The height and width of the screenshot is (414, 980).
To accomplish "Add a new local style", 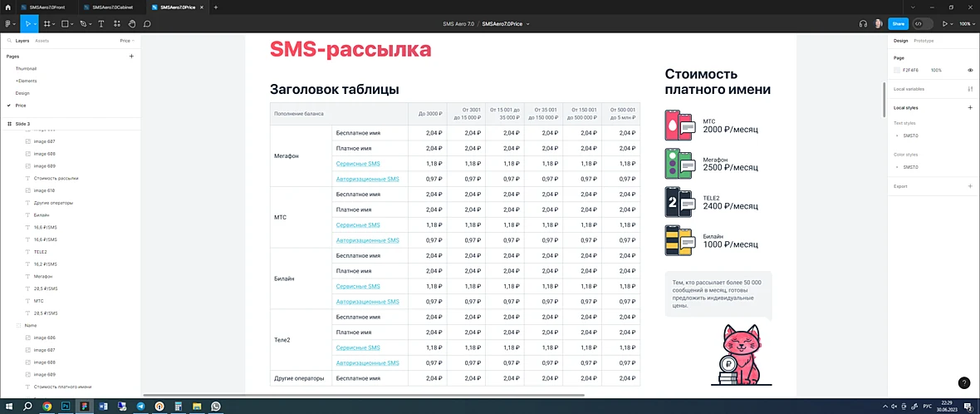I will coord(970,107).
